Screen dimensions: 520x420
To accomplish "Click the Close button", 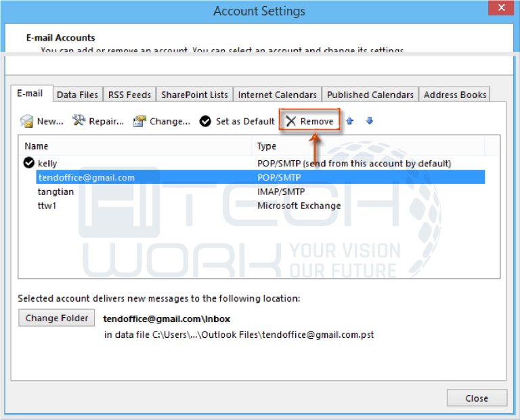I will coord(477,398).
